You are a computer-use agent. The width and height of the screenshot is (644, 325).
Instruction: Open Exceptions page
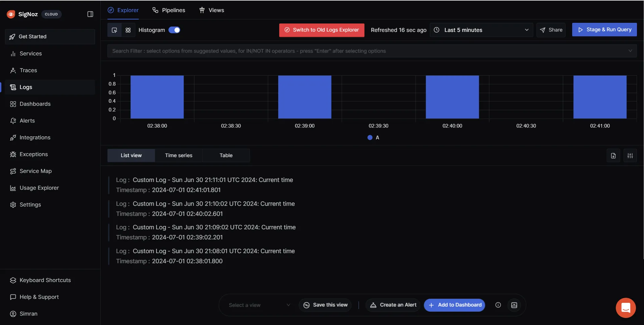[50, 154]
